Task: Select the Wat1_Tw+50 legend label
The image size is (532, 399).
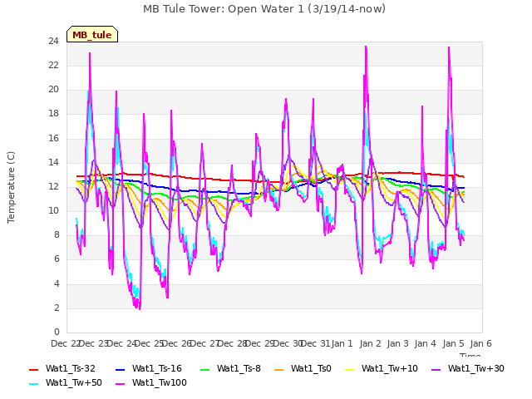Action: click(74, 383)
